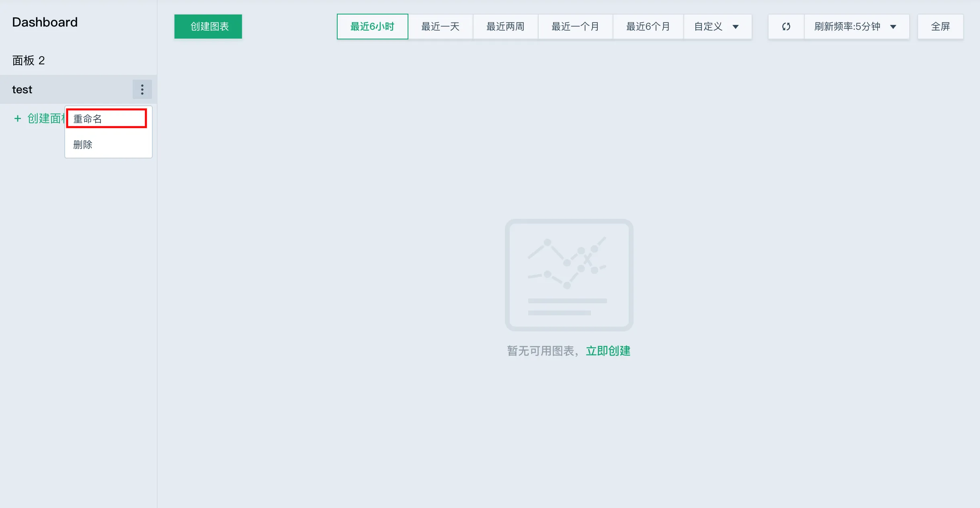Click the refresh icon on the toolbar
This screenshot has width=980, height=508.
pyautogui.click(x=786, y=27)
